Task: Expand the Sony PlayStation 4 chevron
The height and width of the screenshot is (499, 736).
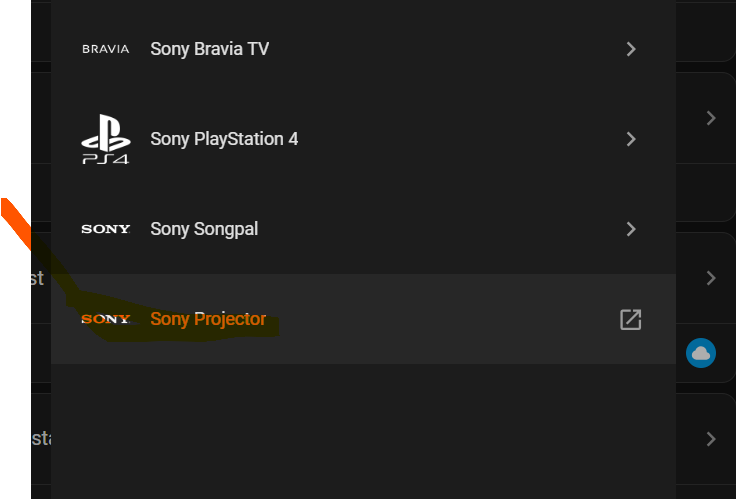Action: [x=630, y=139]
